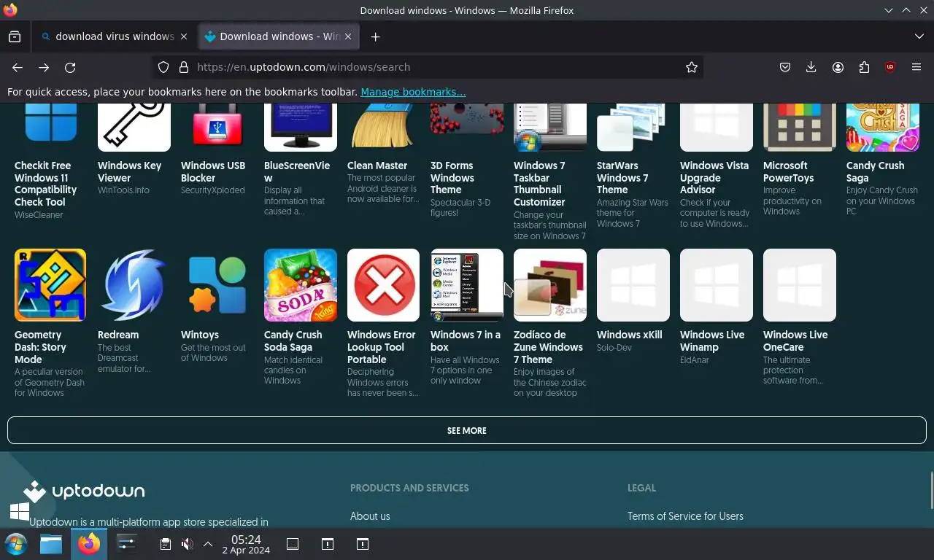The width and height of the screenshot is (934, 560).
Task: Select the Download windows - Uptodown tab
Action: coord(279,36)
